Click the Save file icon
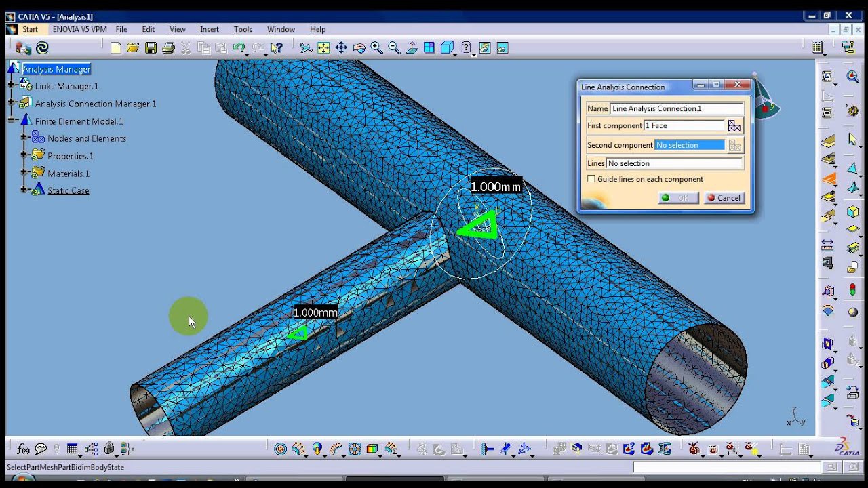Image resolution: width=868 pixels, height=488 pixels. [x=151, y=47]
